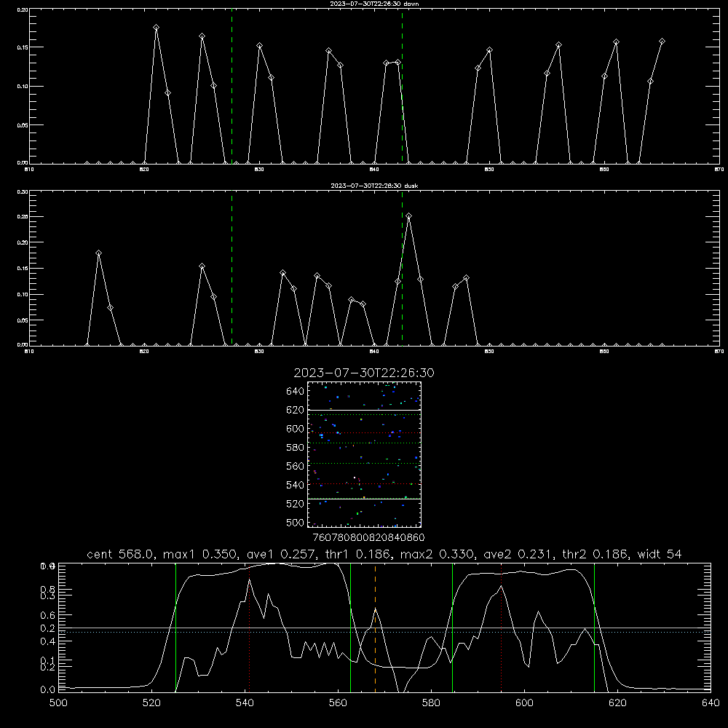The image size is (728, 728).
Task: Click y-axis label '0.4' of bottom plot
Action: pyautogui.click(x=47, y=641)
